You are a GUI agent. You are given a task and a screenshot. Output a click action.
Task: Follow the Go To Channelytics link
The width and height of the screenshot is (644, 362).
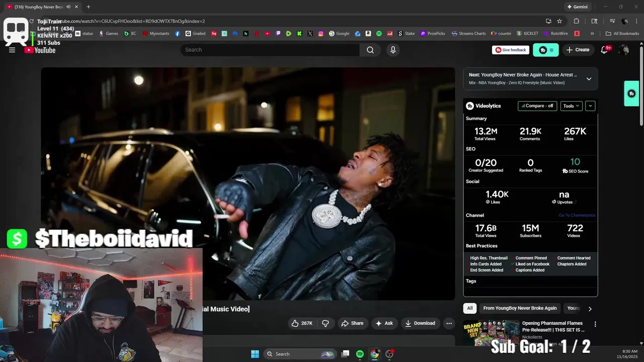coord(577,215)
